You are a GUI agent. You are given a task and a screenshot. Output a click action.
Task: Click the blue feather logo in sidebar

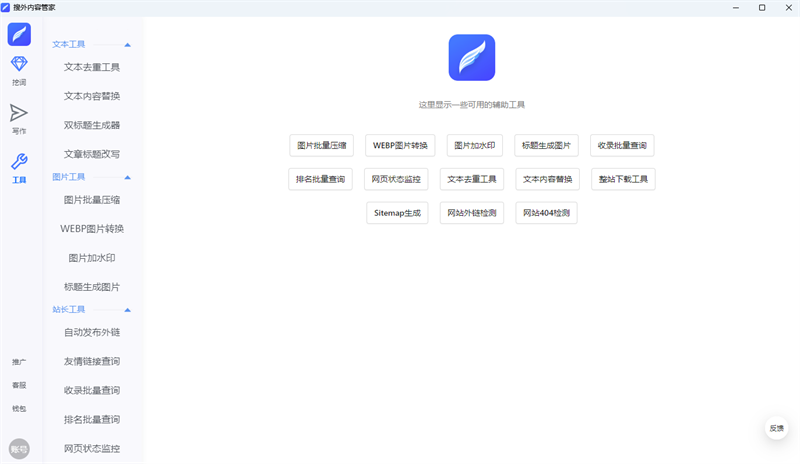19,34
